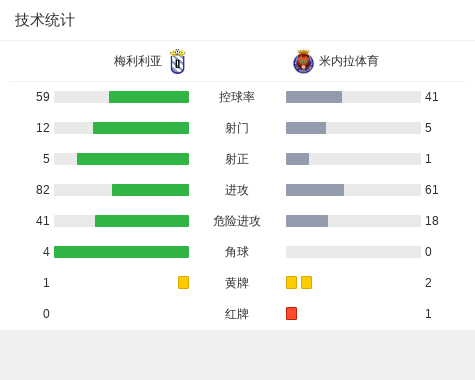The image size is (475, 380).
Task: Click the full green 角球 bar
Action: tap(121, 252)
